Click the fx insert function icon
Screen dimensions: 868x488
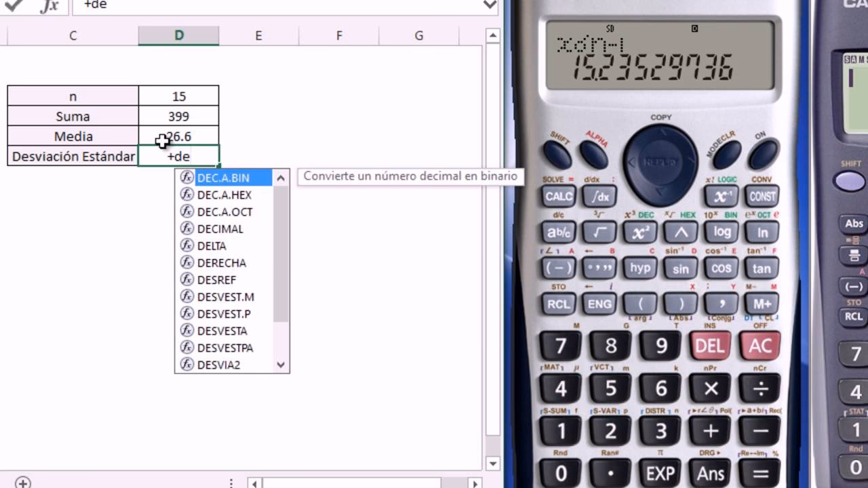49,5
